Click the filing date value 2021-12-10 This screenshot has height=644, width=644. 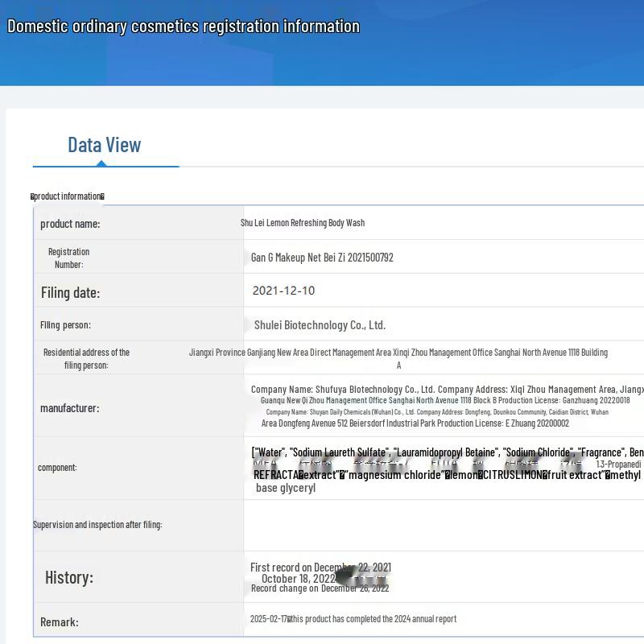click(x=283, y=291)
